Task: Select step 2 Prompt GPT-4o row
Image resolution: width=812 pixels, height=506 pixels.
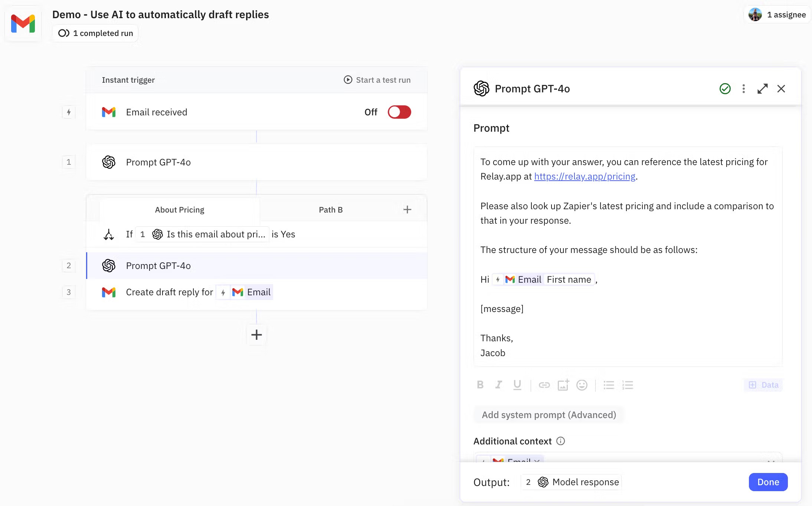Action: 256,266
